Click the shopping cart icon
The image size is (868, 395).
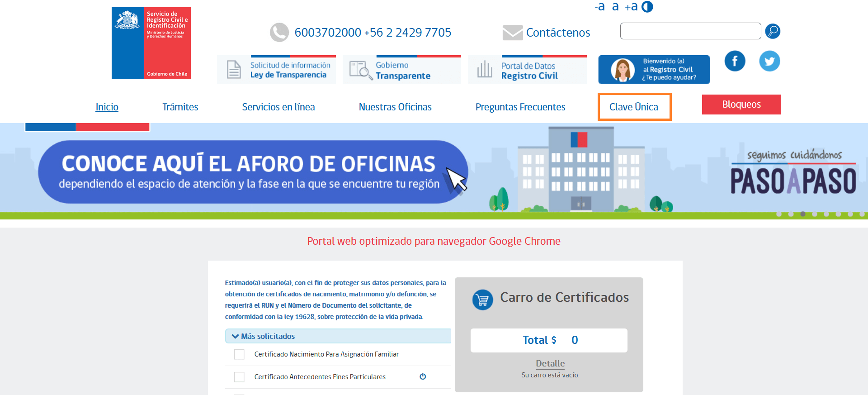[482, 300]
